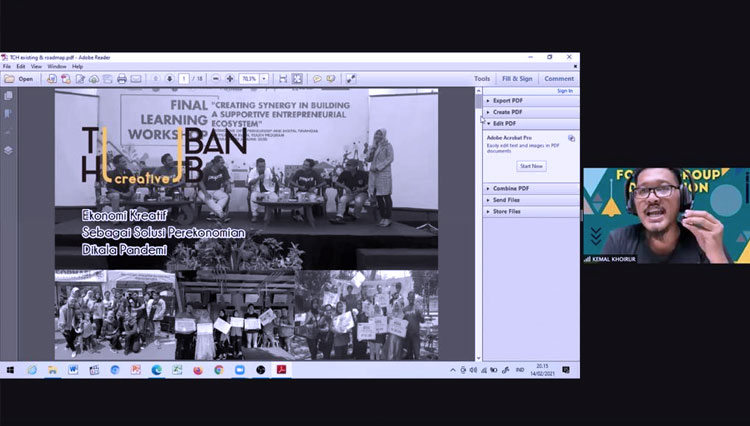This screenshot has height=426, width=750.
Task: Click the Windows Start button
Action: (10, 370)
